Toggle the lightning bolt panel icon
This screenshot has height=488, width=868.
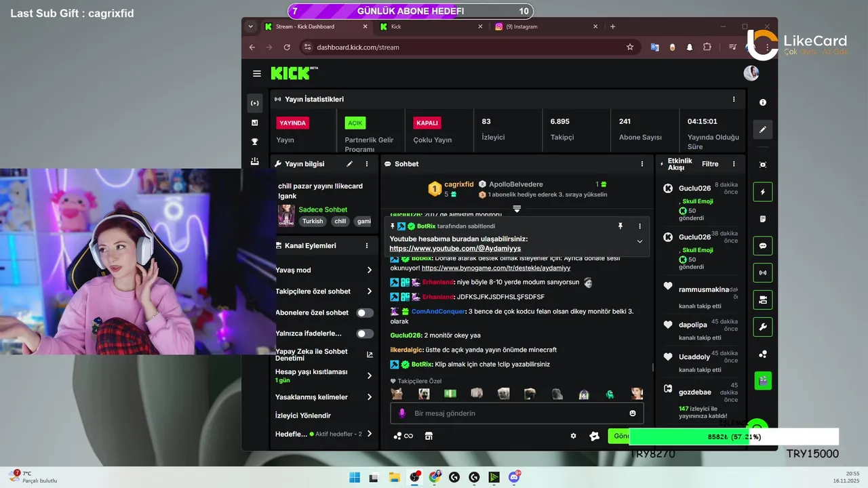coord(763,192)
